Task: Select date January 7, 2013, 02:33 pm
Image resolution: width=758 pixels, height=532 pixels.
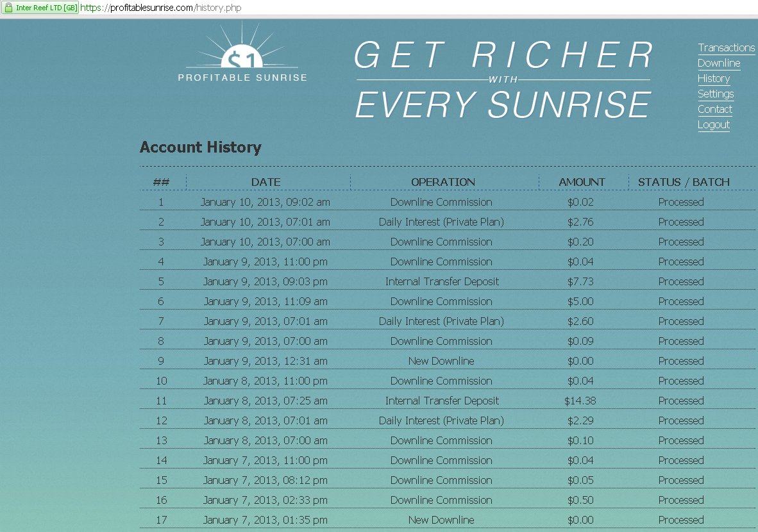Action: pyautogui.click(x=265, y=500)
